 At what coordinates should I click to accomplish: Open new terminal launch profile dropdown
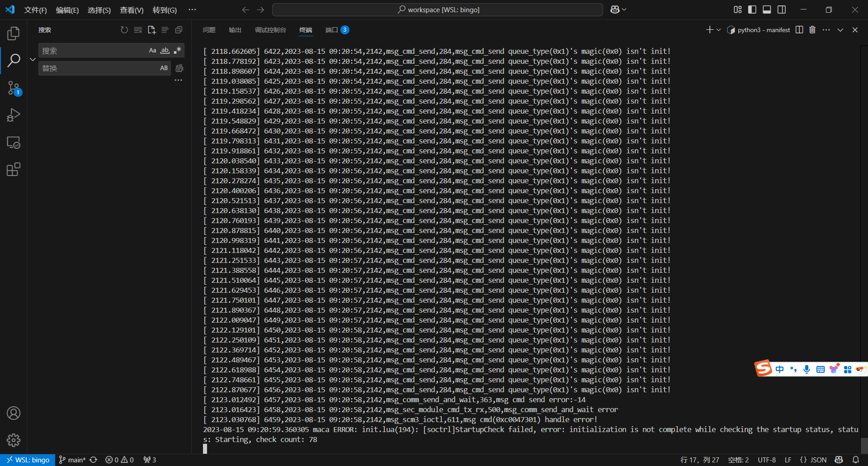pyautogui.click(x=718, y=30)
